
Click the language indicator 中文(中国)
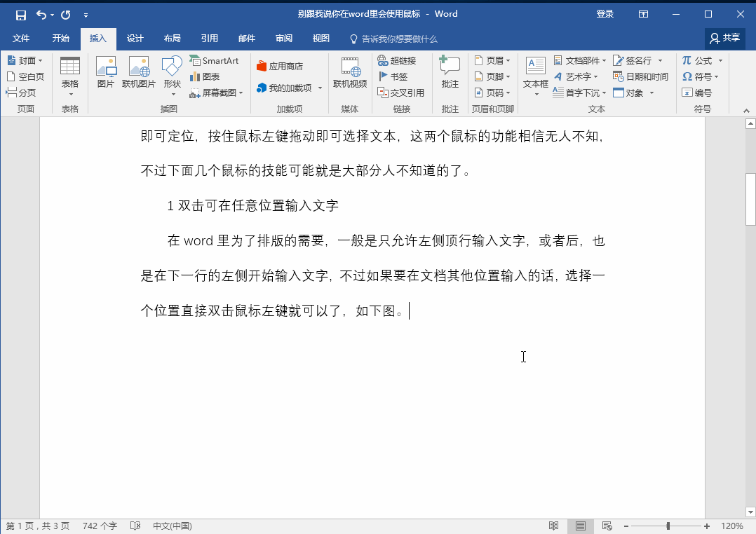(x=172, y=526)
